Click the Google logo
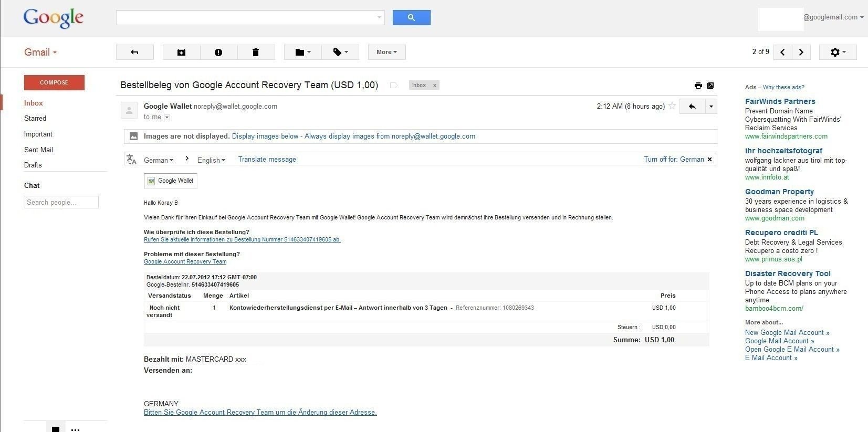This screenshot has height=432, width=868. point(53,18)
